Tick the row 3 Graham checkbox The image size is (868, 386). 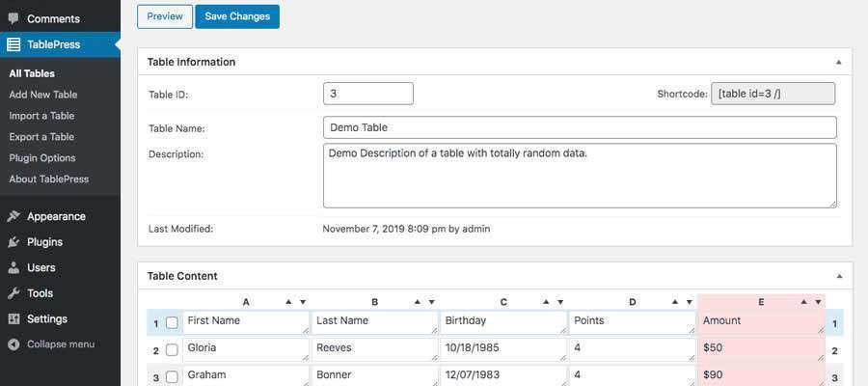(172, 376)
